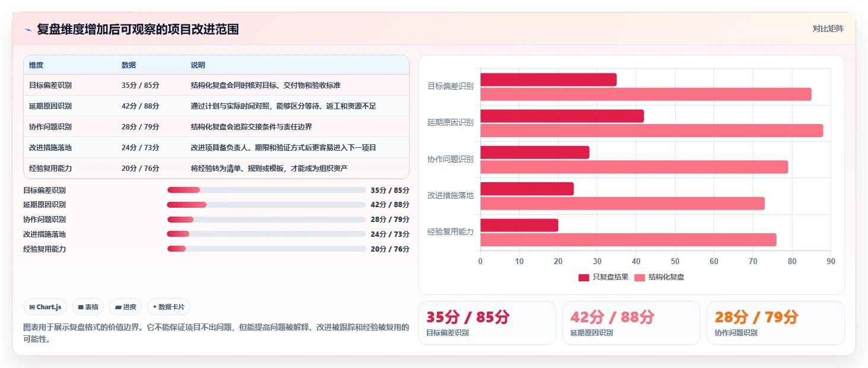
Task: Select the 维度 table column header
Action: 36,65
